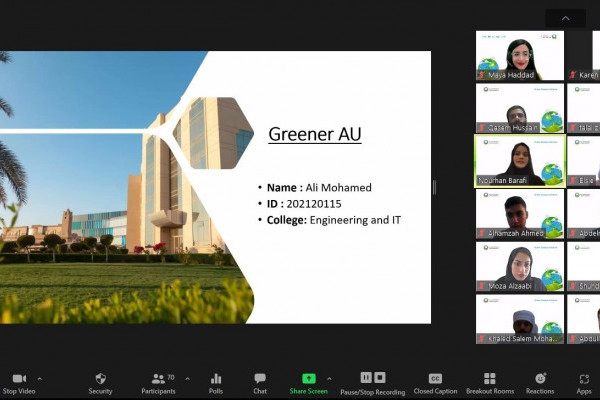
Task: Click the green Share Screen button
Action: [x=309, y=379]
